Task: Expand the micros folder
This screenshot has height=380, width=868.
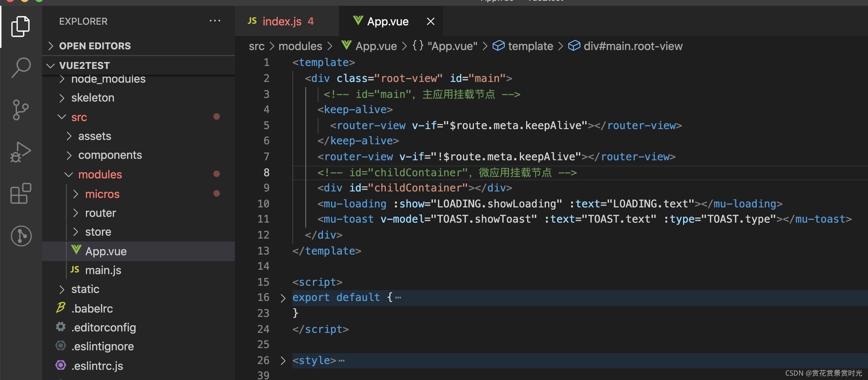Action: pyautogui.click(x=139, y=194)
